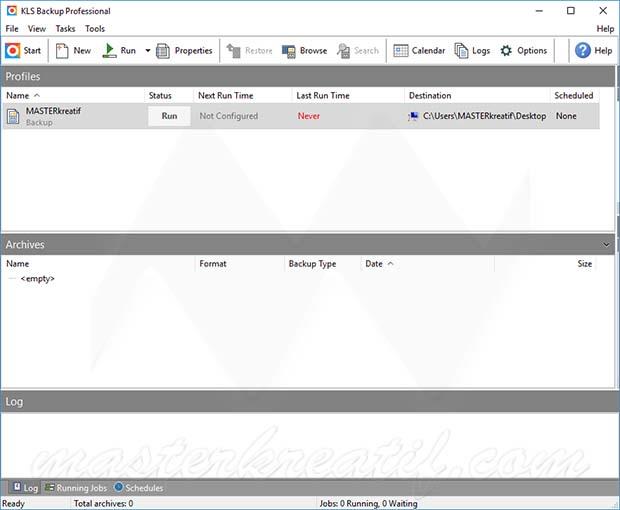Click the 'None' scheduled value
Image resolution: width=620 pixels, height=510 pixels.
(566, 116)
